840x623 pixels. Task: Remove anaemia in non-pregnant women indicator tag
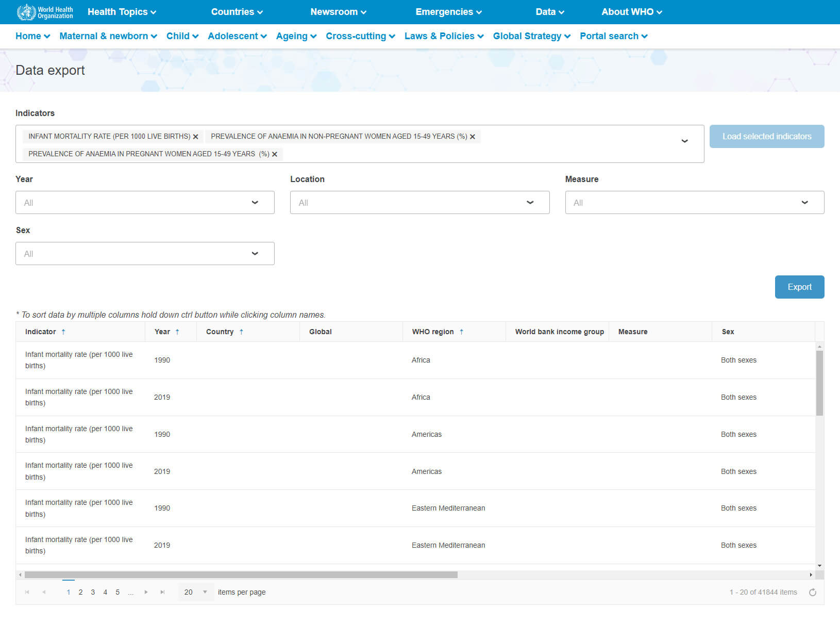(472, 137)
